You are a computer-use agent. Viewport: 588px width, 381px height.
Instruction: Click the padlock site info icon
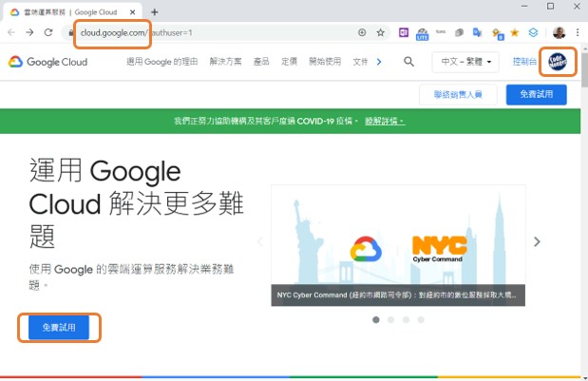[x=71, y=33]
